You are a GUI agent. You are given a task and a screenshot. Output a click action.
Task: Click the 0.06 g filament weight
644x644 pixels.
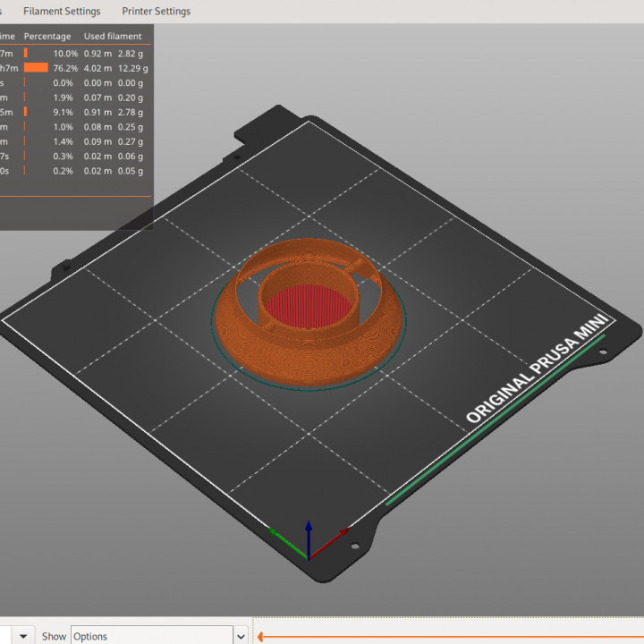[131, 156]
